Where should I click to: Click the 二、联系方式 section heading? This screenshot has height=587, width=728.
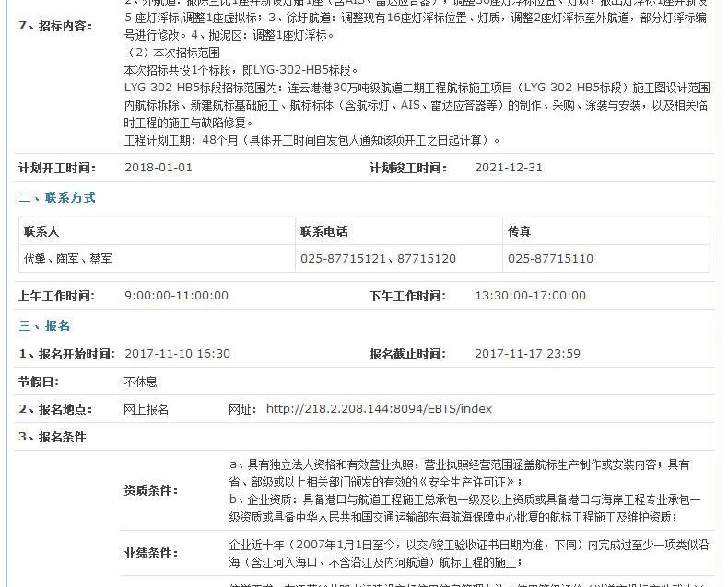[x=57, y=198]
